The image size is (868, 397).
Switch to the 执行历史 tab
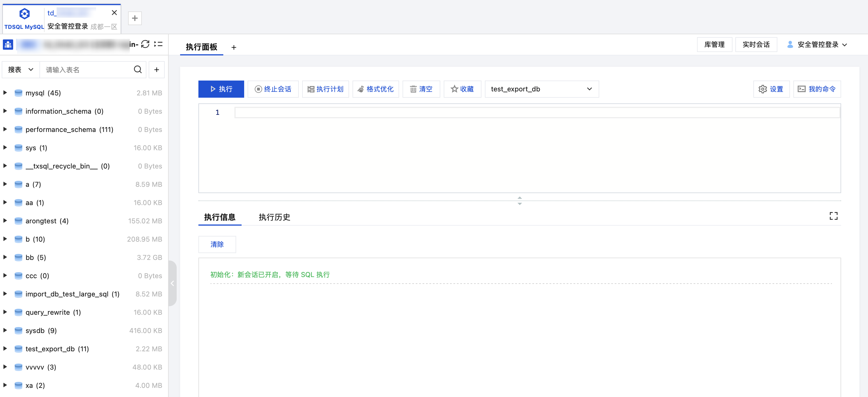pyautogui.click(x=274, y=217)
